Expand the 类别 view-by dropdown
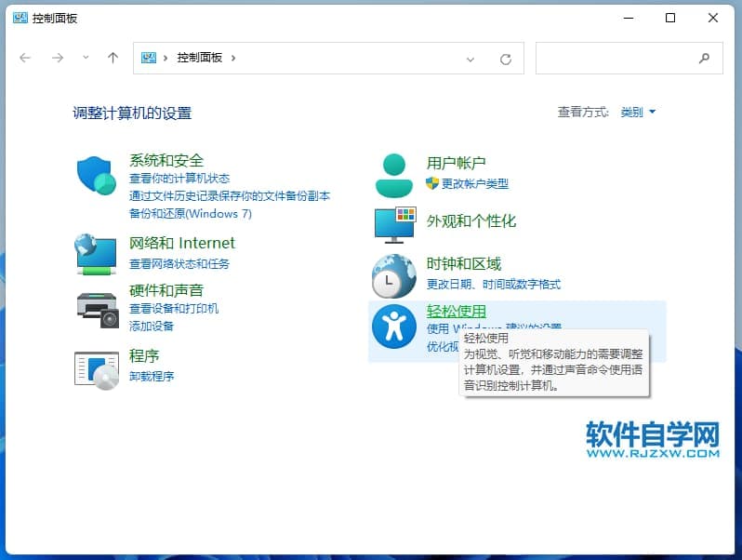The width and height of the screenshot is (742, 560). pos(638,113)
